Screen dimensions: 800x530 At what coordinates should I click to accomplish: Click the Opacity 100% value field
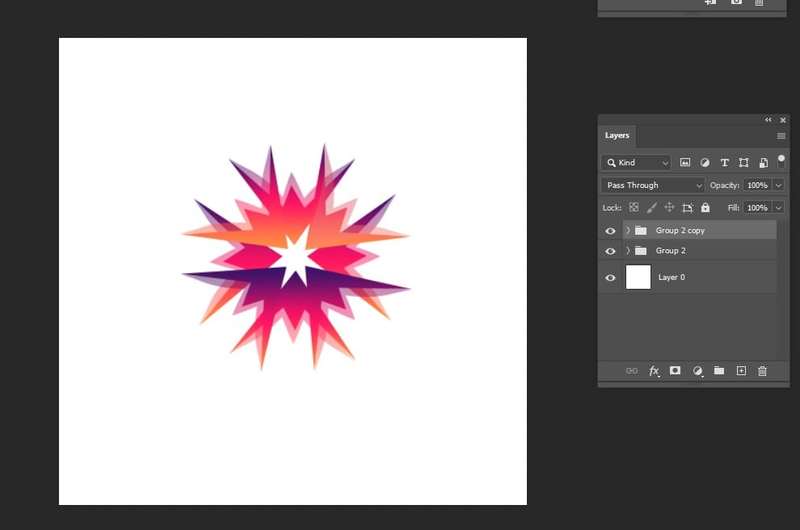coord(758,185)
